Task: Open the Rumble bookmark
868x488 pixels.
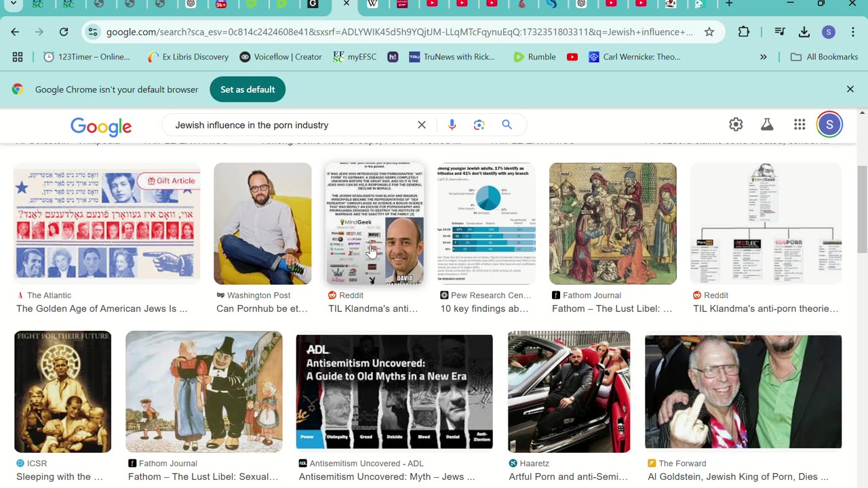Action: [534, 57]
